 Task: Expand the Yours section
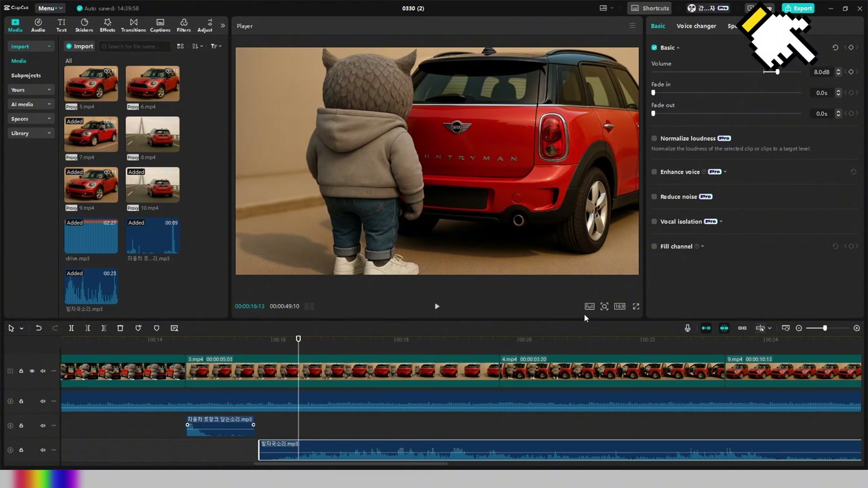[30, 90]
